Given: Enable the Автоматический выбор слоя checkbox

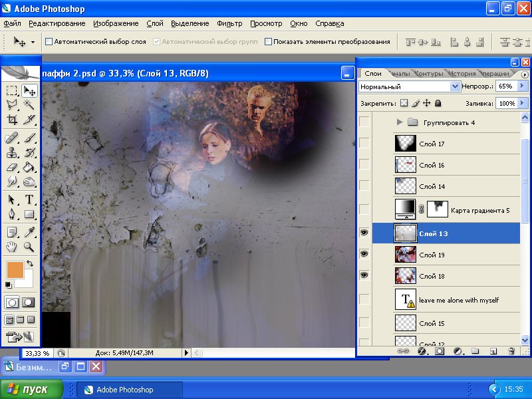Looking at the screenshot, I should point(49,41).
